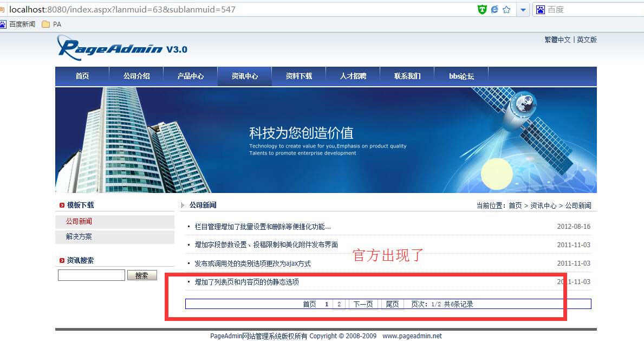The width and height of the screenshot is (644, 341).
Task: Click the PageAdmin V3.0 logo
Action: click(122, 48)
